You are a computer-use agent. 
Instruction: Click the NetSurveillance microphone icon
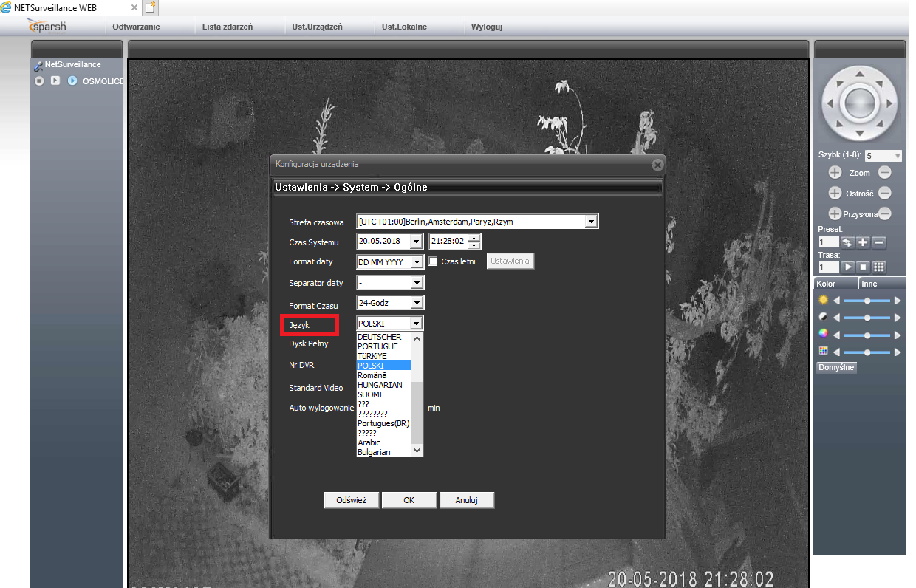point(38,66)
